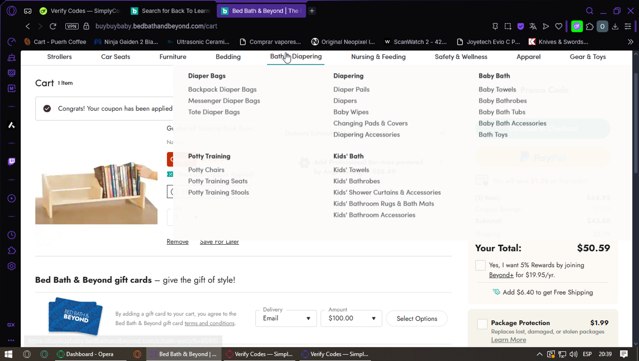Click the wooden book rack product image
The image size is (639, 361).
pos(96,192)
